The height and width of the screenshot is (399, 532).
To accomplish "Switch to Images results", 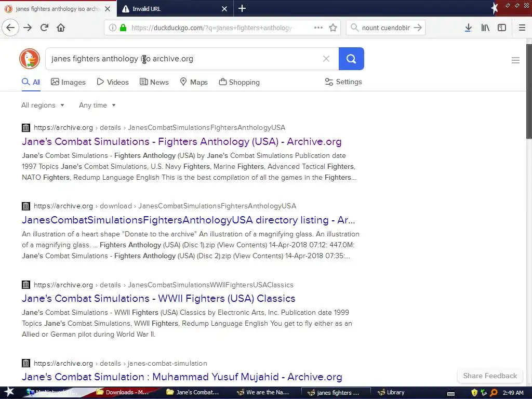I will (68, 82).
